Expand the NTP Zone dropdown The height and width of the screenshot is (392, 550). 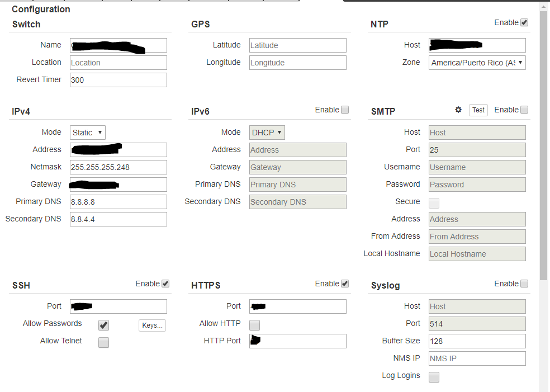[x=477, y=63]
